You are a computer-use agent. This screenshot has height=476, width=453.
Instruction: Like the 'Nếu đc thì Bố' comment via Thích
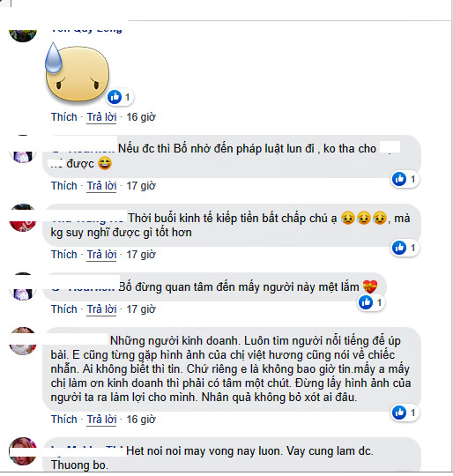[x=64, y=185]
